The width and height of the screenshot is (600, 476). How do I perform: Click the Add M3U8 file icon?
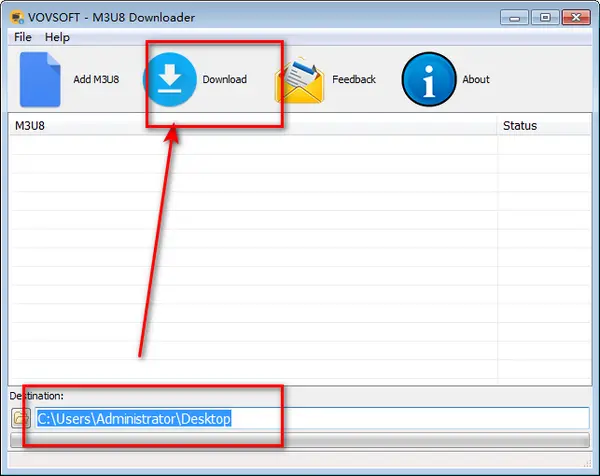pos(40,79)
